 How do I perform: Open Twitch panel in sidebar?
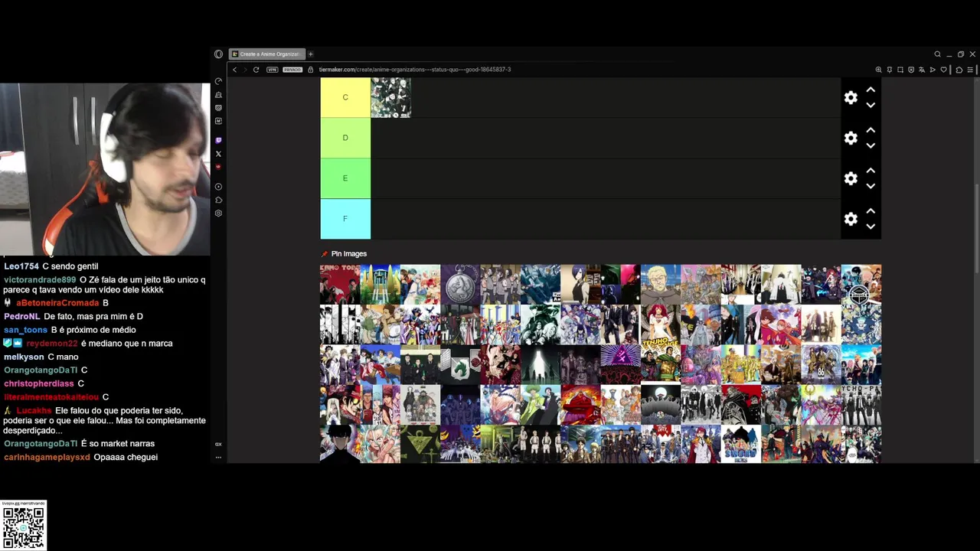coord(218,141)
